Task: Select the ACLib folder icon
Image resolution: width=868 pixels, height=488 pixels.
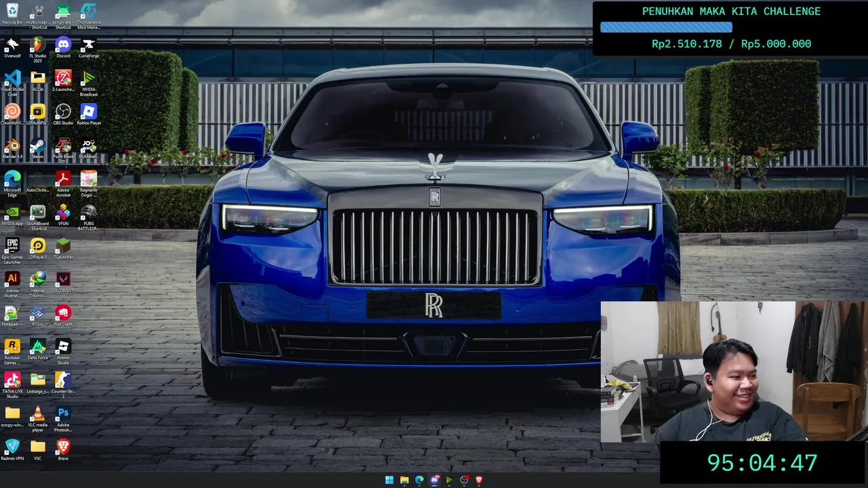Action: click(x=38, y=81)
